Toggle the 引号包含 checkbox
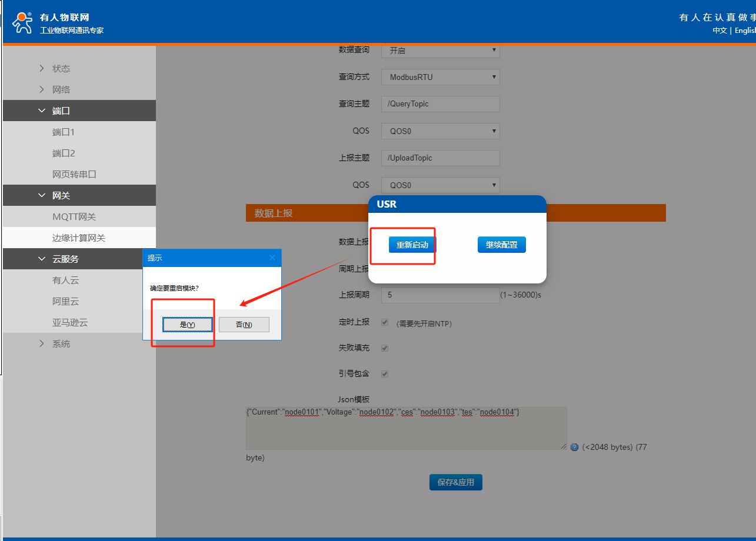 (x=385, y=374)
